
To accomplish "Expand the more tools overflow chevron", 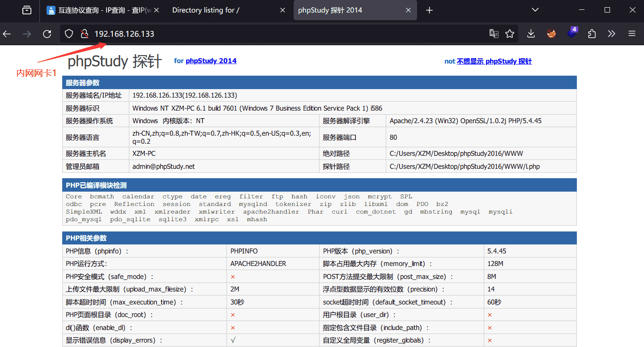I will pyautogui.click(x=611, y=34).
